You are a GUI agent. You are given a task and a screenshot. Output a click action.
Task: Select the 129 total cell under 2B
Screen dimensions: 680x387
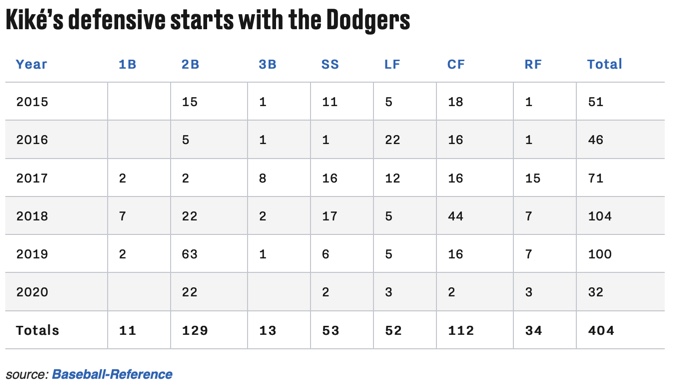195,330
